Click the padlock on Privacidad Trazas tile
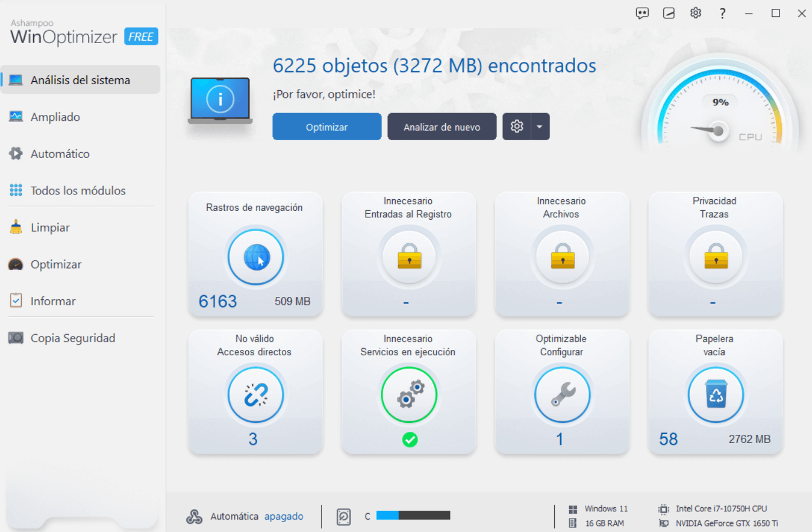 point(715,257)
